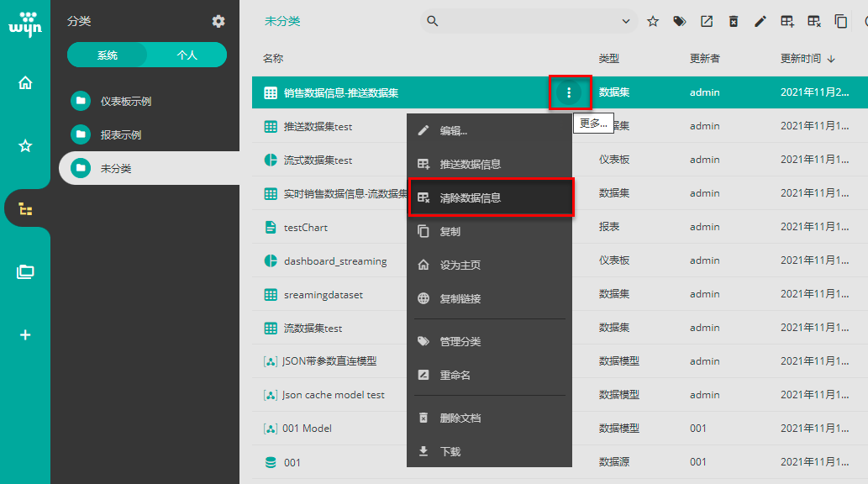
Task: Switch to 个人 categories toggle
Action: point(187,55)
